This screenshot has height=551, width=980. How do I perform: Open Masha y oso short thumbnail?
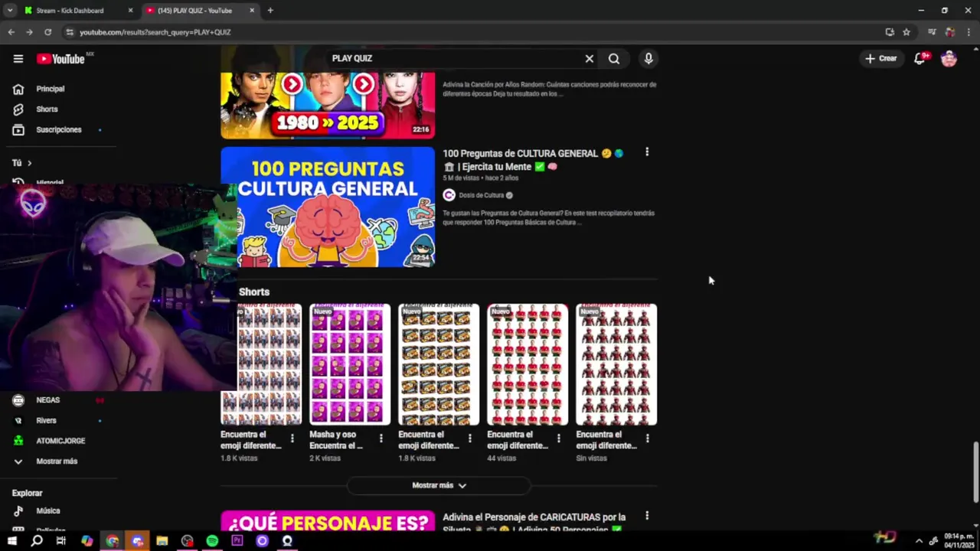[x=350, y=364]
